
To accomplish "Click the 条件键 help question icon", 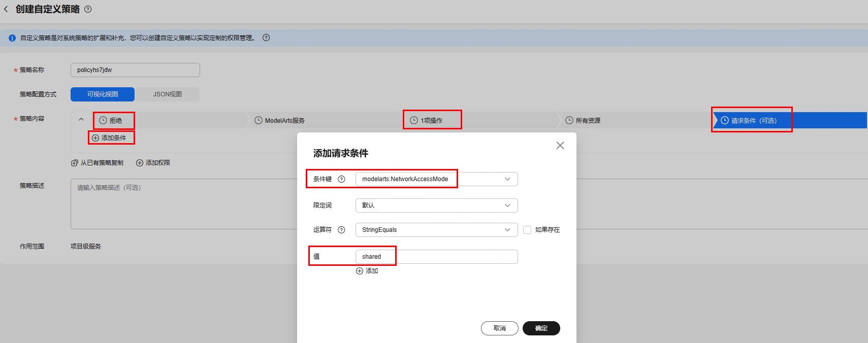I will pos(341,179).
